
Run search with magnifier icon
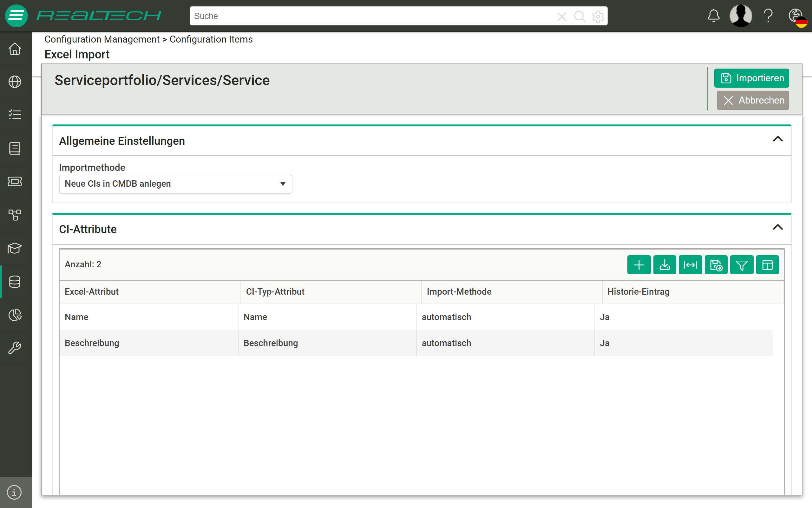(x=580, y=16)
